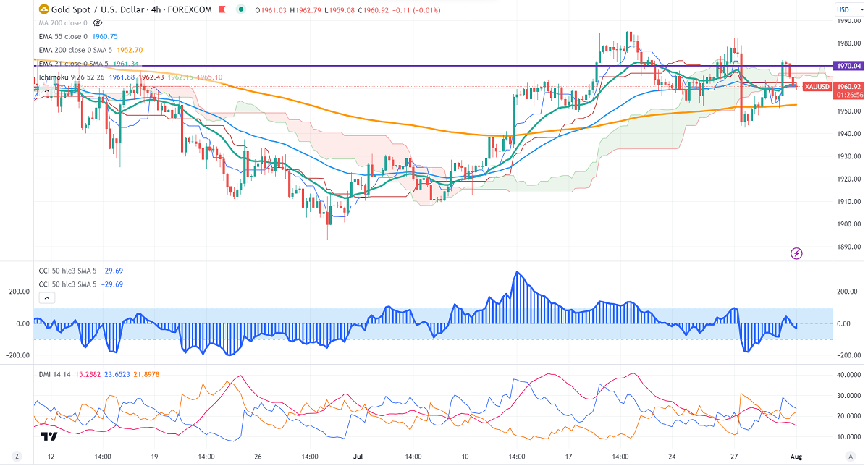The width and height of the screenshot is (868, 466).
Task: Click the 19 date label on time axis
Action: pos(154,457)
